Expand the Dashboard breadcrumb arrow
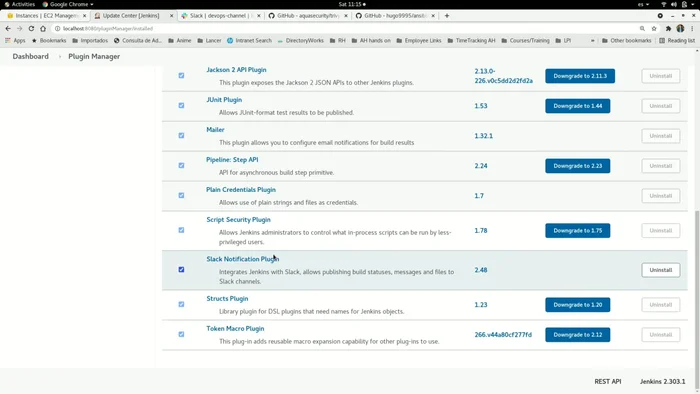700x394 pixels. point(59,57)
